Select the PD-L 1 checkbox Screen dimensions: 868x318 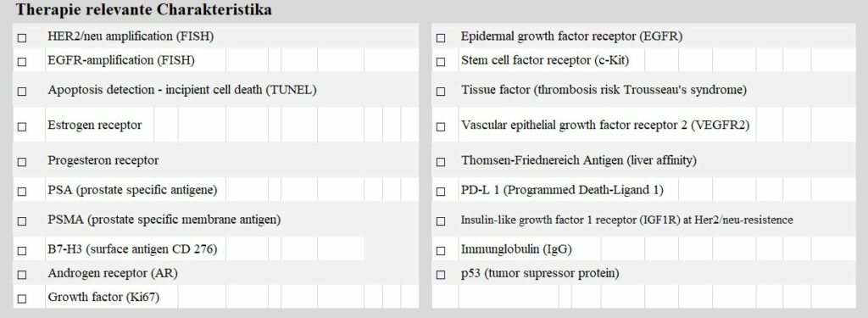[441, 192]
